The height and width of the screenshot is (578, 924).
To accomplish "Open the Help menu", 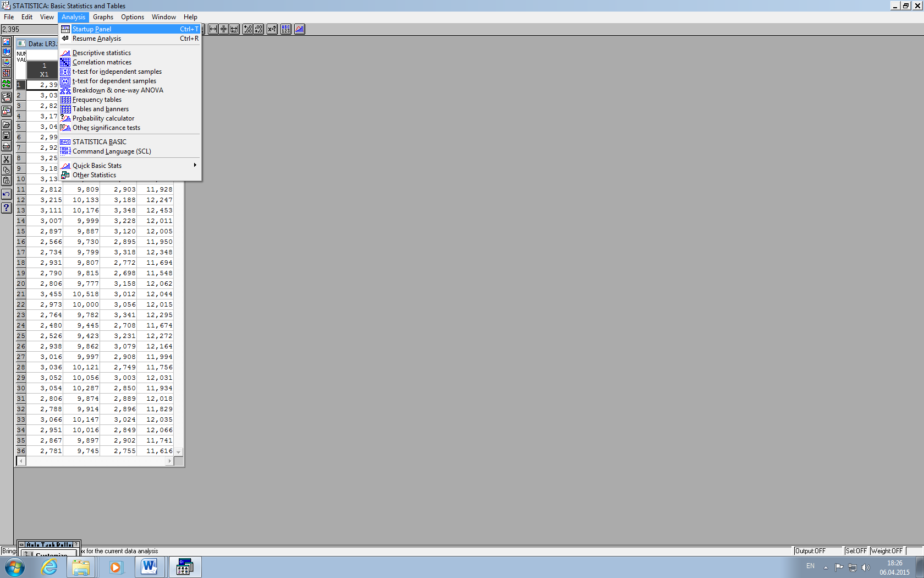I will [190, 17].
